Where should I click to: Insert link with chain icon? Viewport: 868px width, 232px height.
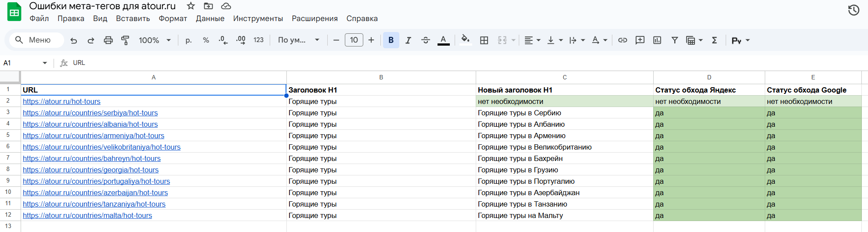pos(622,40)
